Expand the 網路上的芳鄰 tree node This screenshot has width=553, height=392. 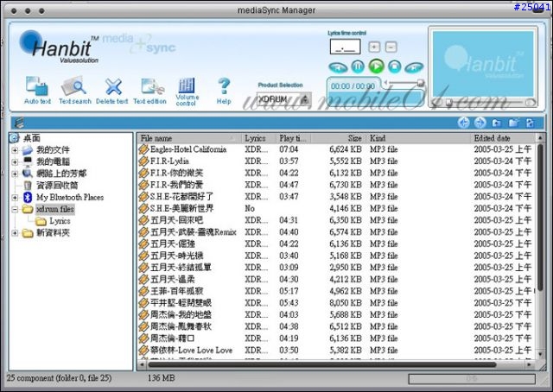[15, 174]
